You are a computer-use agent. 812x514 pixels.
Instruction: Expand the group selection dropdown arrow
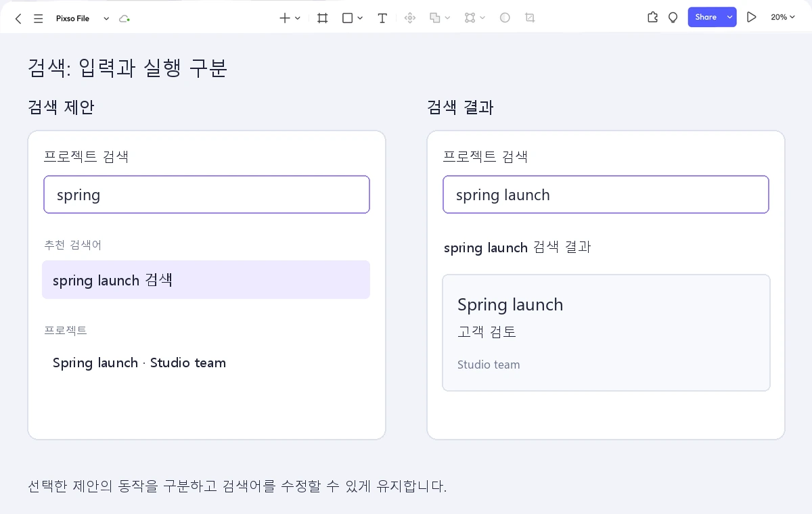click(x=482, y=18)
